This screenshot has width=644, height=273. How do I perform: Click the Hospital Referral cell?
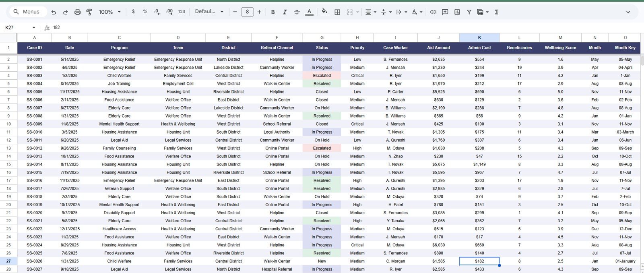coord(277,269)
